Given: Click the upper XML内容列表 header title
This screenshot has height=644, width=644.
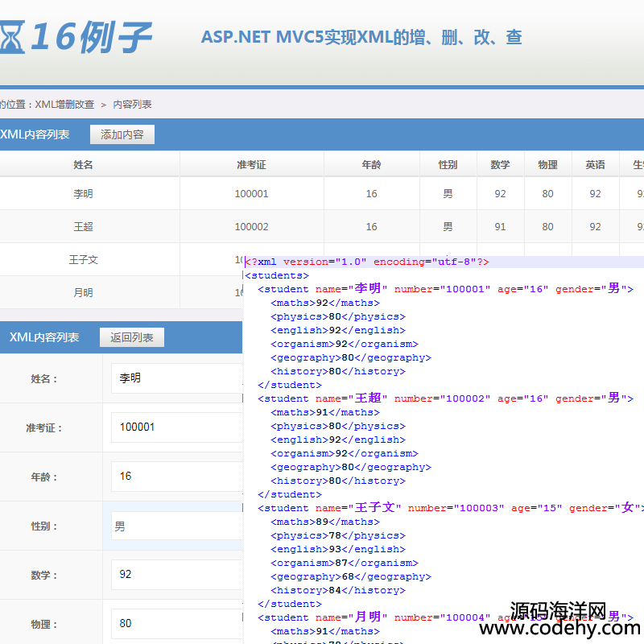Looking at the screenshot, I should (x=35, y=134).
